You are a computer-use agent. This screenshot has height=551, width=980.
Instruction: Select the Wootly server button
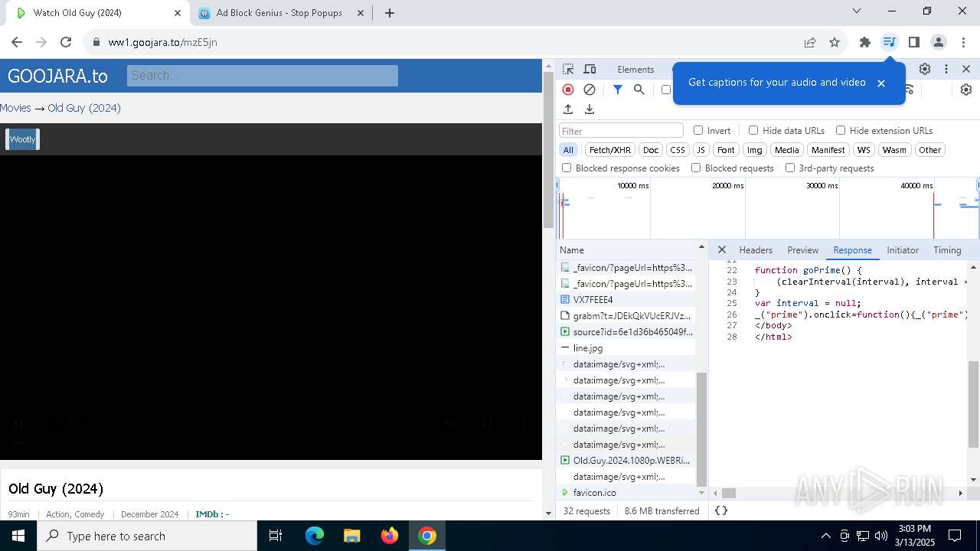pyautogui.click(x=22, y=139)
